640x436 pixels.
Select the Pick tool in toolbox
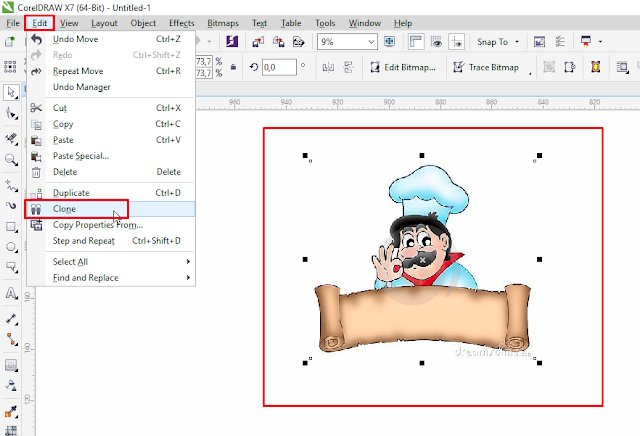pyautogui.click(x=11, y=93)
